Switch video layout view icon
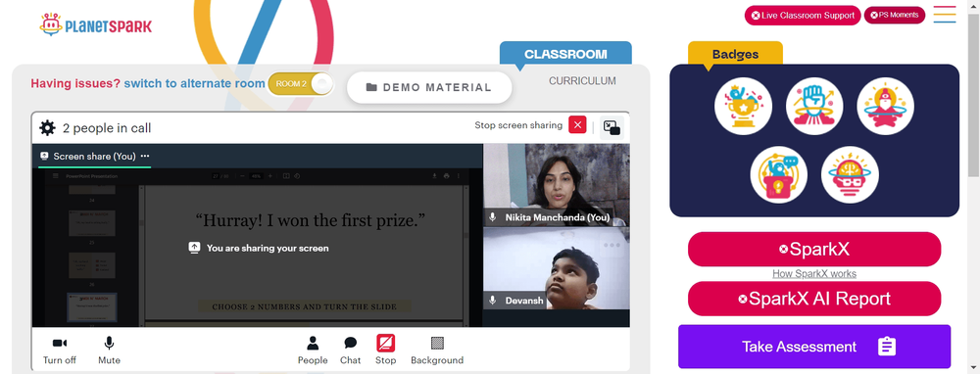The width and height of the screenshot is (980, 374). click(612, 127)
